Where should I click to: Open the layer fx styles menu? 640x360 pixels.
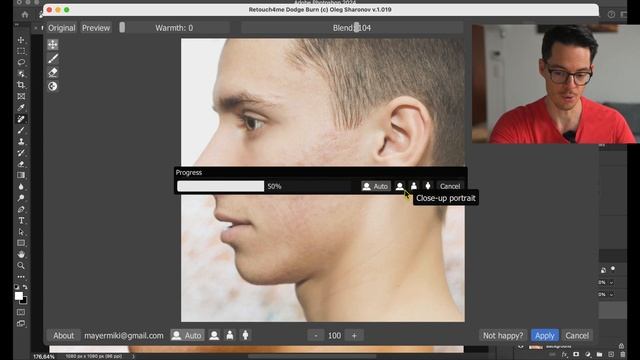[x=564, y=355]
